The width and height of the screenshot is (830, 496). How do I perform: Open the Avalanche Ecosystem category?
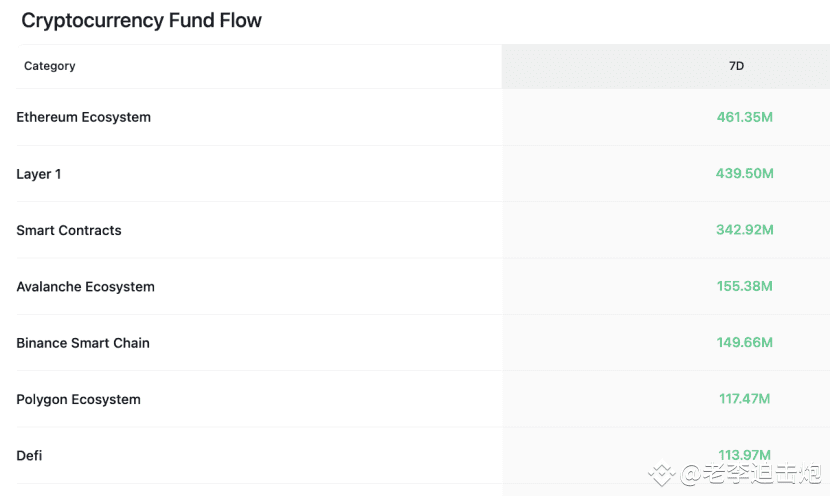86,287
